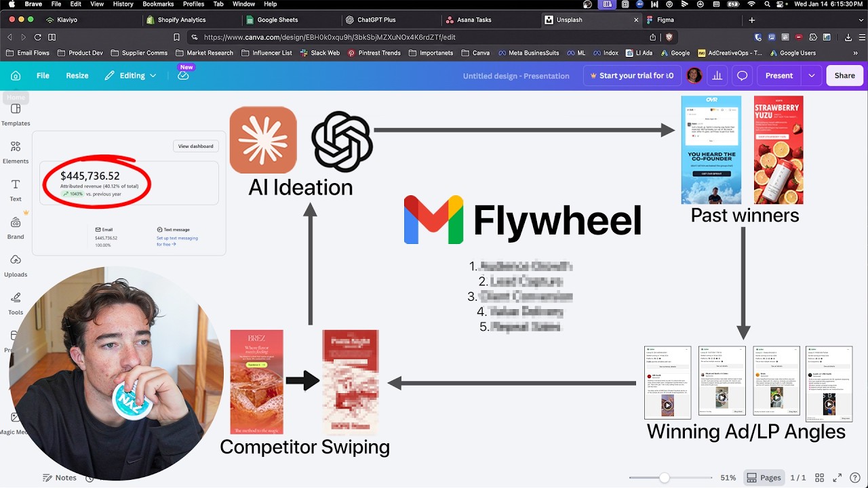Expand the Present options chevron
Screen dimensions: 868x488
(x=811, y=76)
